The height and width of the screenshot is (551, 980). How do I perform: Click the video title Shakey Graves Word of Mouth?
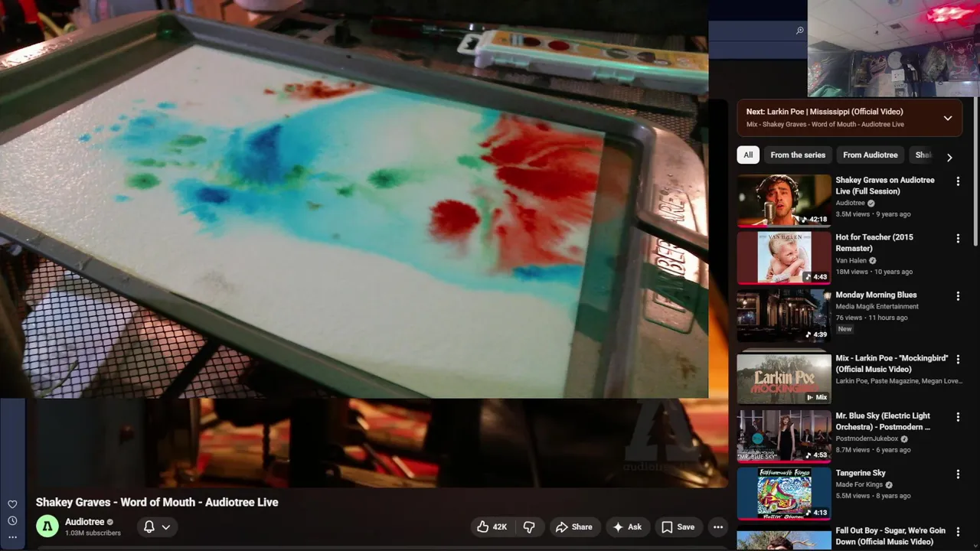[157, 502]
